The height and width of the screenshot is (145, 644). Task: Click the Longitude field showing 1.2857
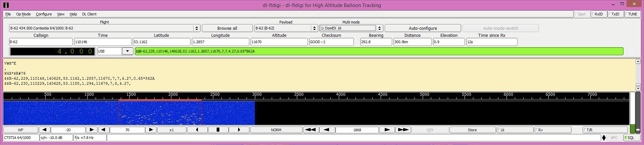(220, 42)
